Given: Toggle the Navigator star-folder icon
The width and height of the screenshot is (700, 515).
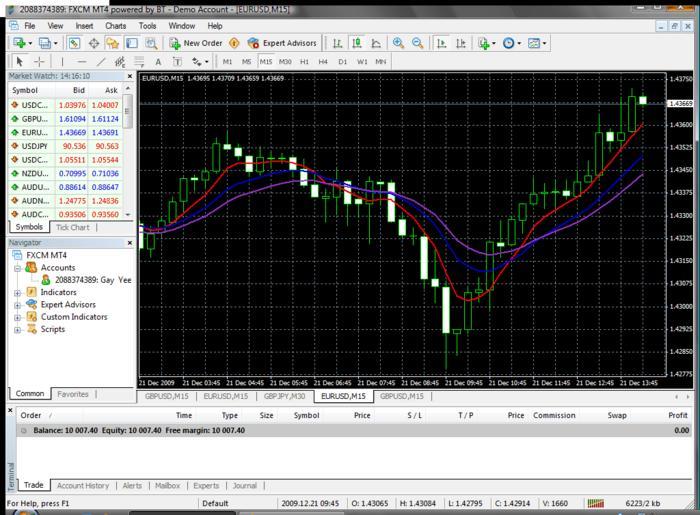Looking at the screenshot, I should [x=112, y=43].
